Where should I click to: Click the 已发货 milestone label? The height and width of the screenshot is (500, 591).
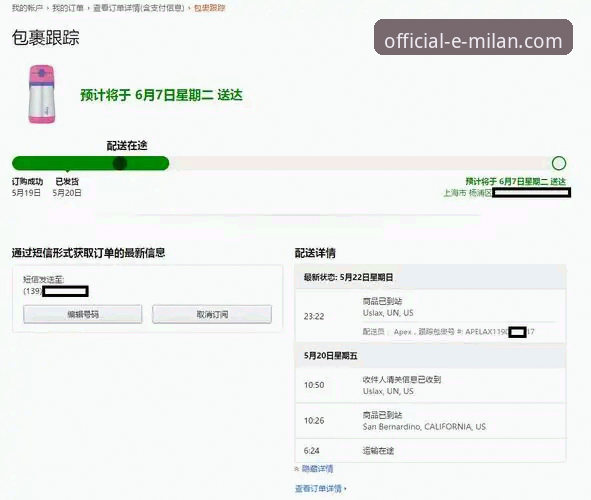pos(67,182)
